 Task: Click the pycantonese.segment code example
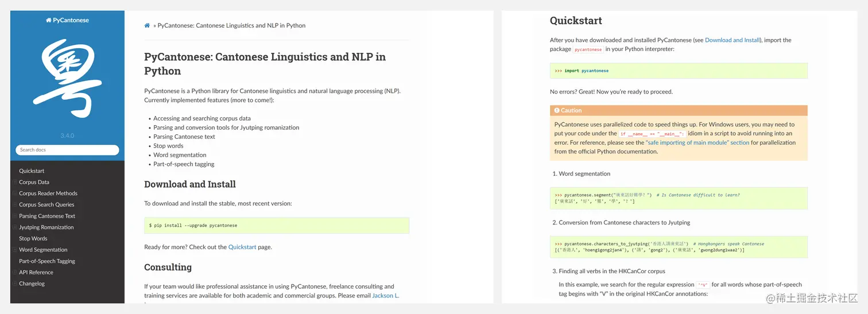(x=679, y=198)
